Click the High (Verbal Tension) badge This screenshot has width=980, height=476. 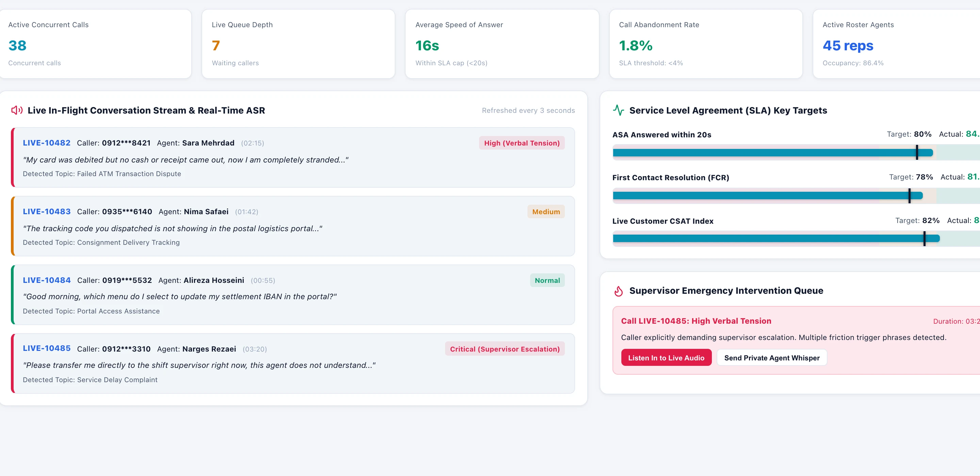522,143
